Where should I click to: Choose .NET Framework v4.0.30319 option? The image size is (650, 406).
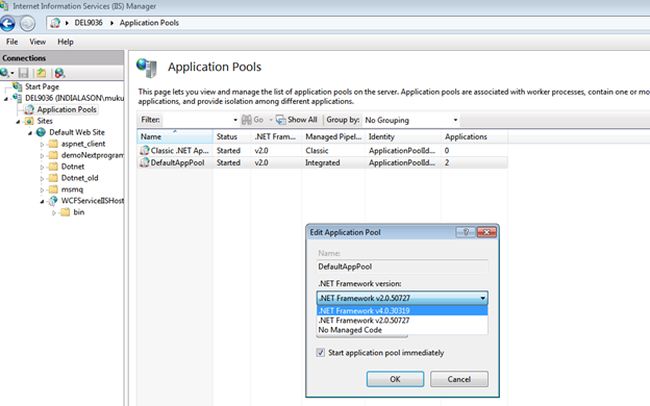[x=402, y=311]
